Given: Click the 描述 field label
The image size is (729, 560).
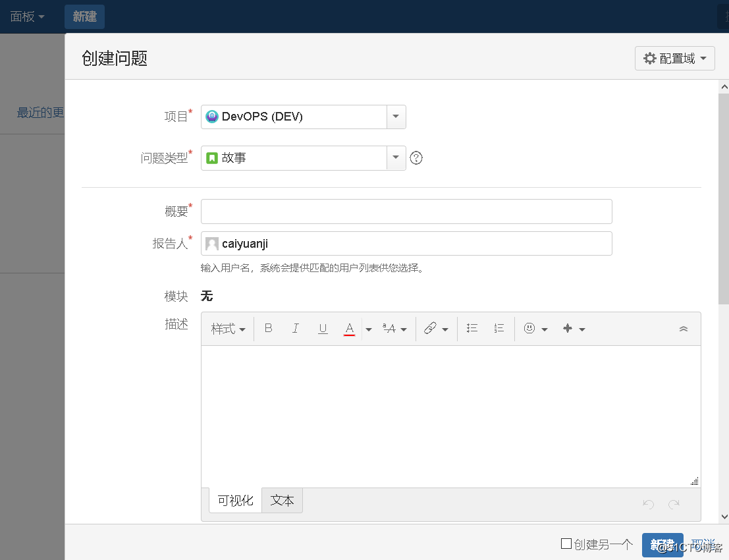Looking at the screenshot, I should [176, 324].
